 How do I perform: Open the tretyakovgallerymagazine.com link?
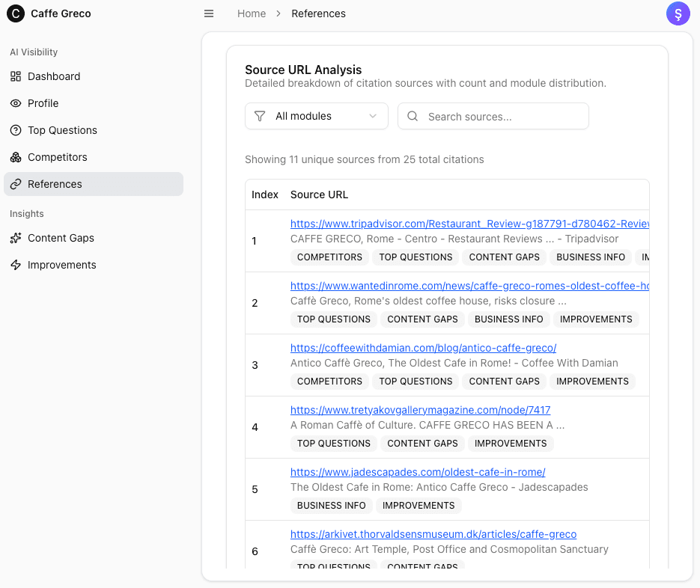tap(420, 410)
